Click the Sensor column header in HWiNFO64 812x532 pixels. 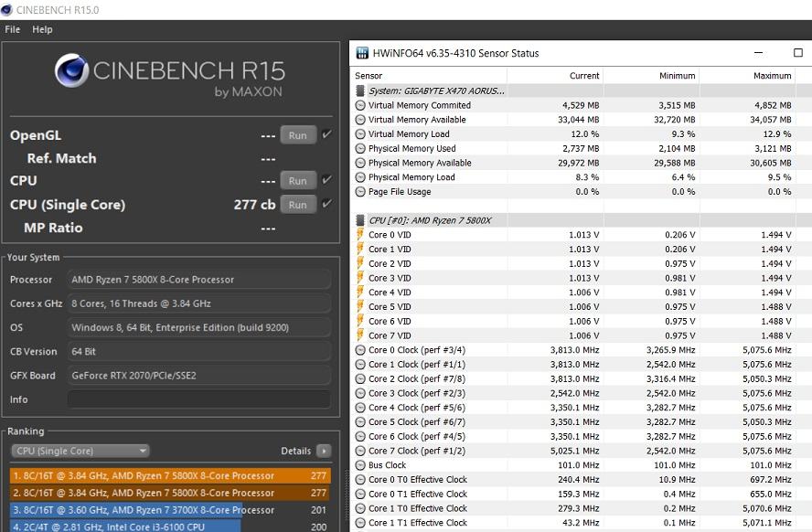(x=429, y=76)
